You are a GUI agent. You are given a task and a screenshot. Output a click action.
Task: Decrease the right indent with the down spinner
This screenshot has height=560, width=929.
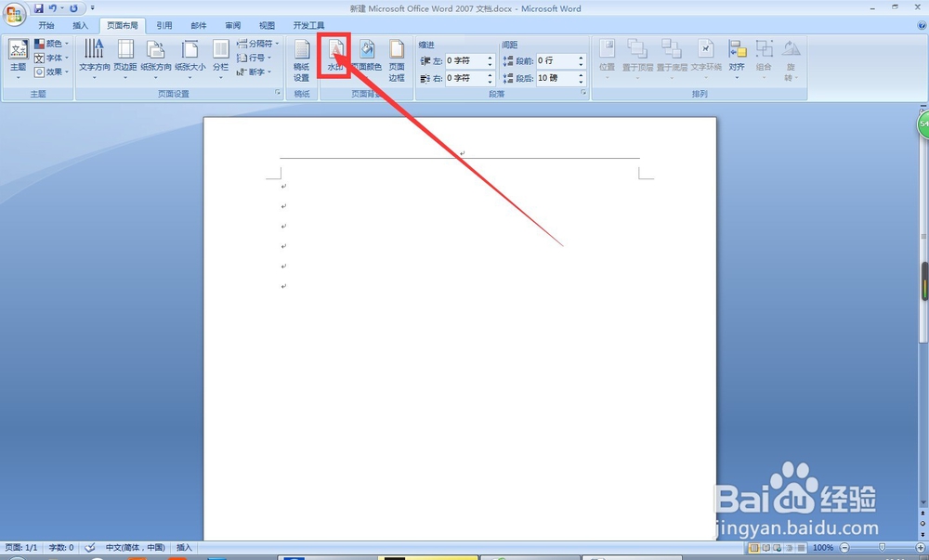point(490,81)
